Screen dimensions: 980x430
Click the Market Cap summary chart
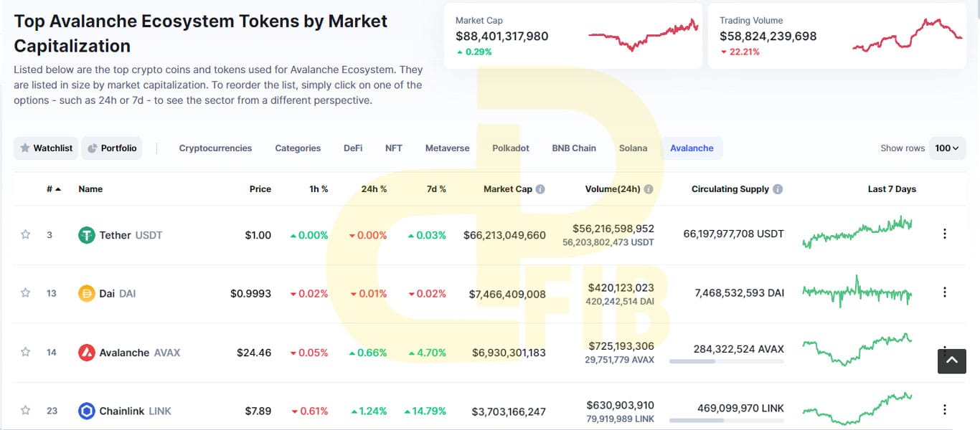[x=644, y=35]
